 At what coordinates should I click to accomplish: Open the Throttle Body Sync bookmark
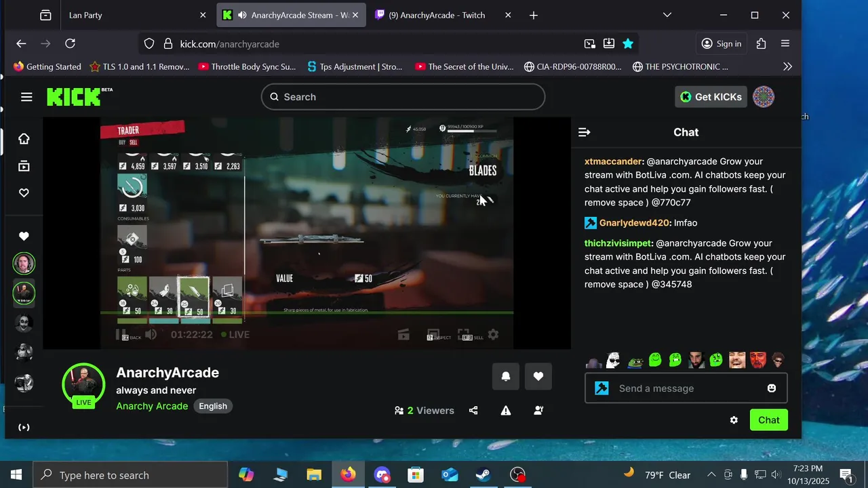[x=248, y=66]
